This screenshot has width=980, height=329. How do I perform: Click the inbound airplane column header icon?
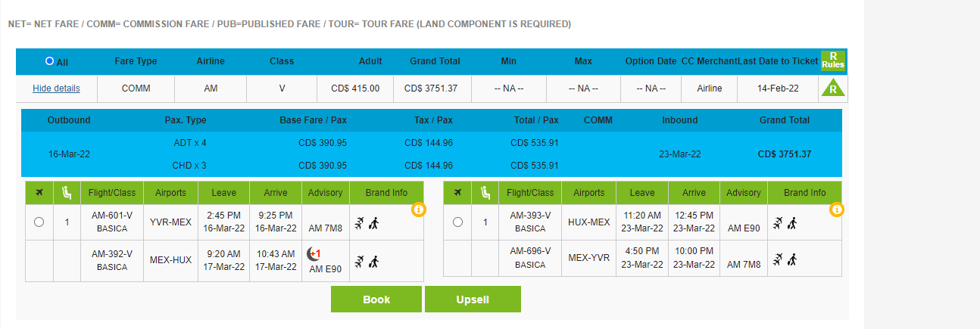[457, 193]
